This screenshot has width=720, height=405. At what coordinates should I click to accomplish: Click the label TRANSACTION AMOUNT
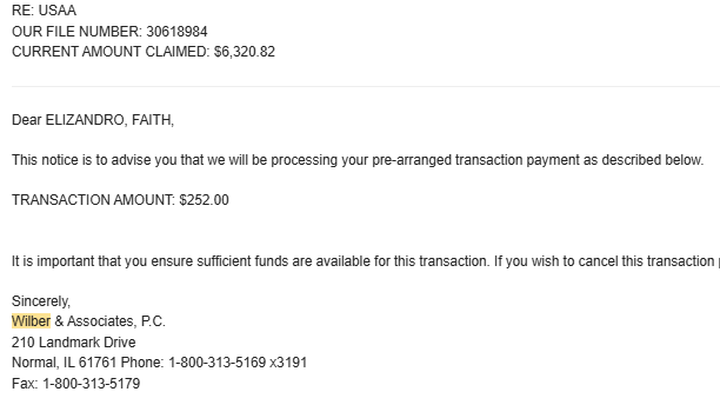coord(93,200)
